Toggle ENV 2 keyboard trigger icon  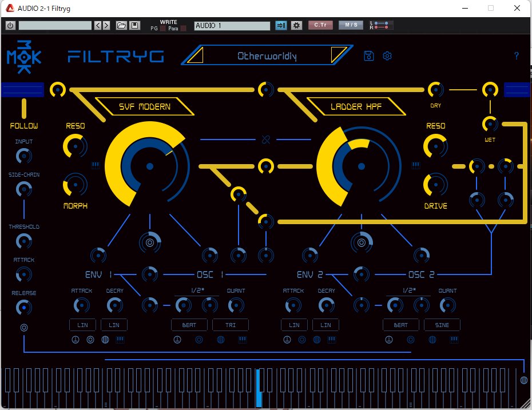[x=332, y=340]
